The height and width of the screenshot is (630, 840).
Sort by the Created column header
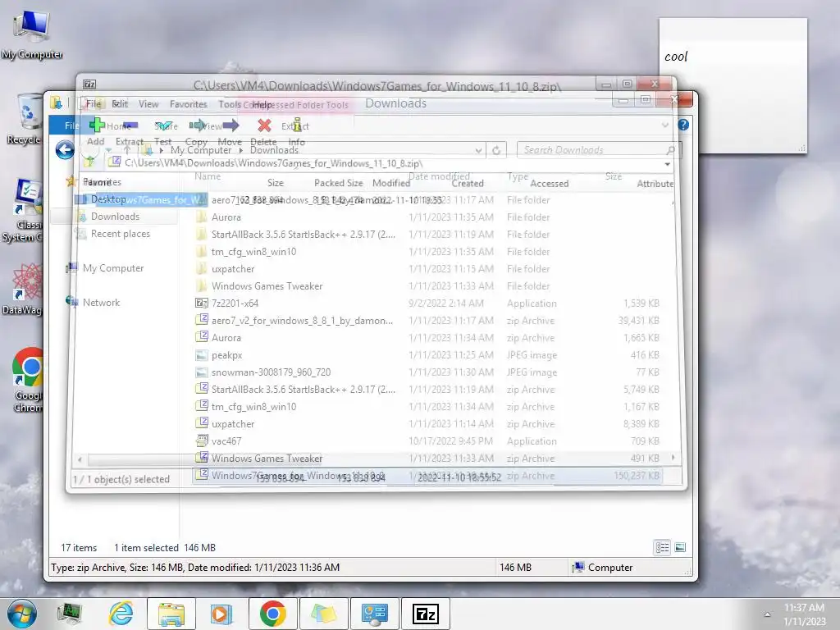coord(467,184)
